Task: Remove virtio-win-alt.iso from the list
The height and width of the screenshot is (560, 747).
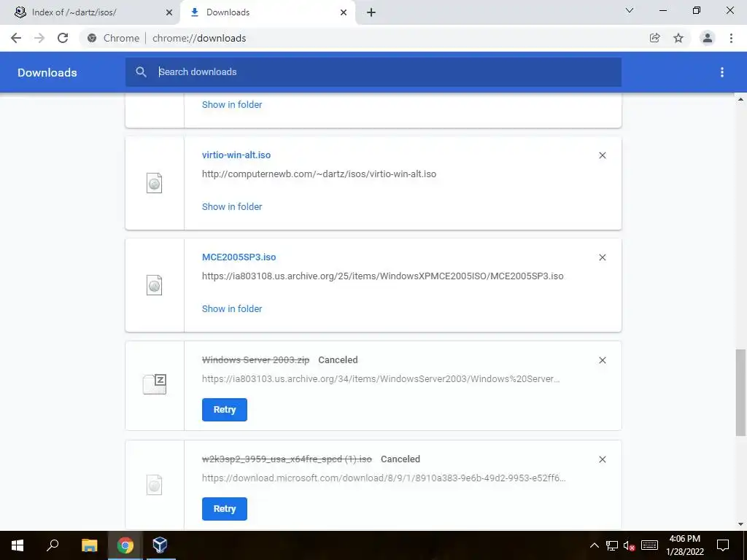Action: 602,155
